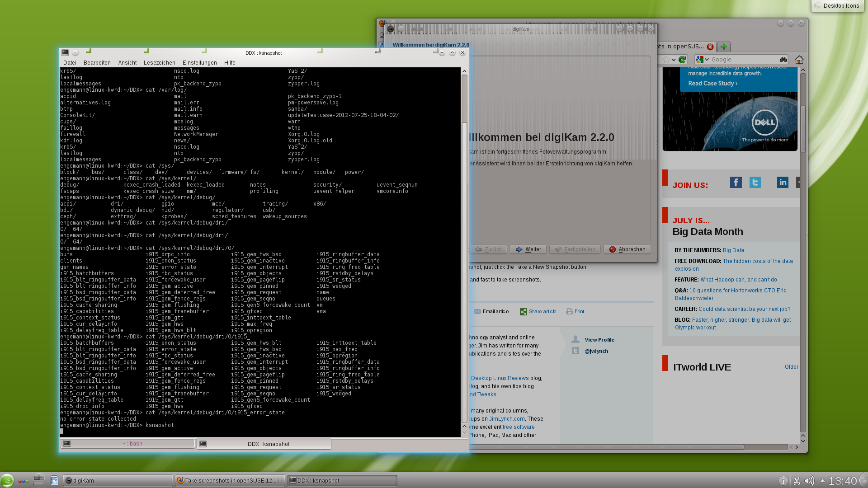Image resolution: width=868 pixels, height=488 pixels.
Task: Click the notifications info tray icon
Action: (x=783, y=481)
